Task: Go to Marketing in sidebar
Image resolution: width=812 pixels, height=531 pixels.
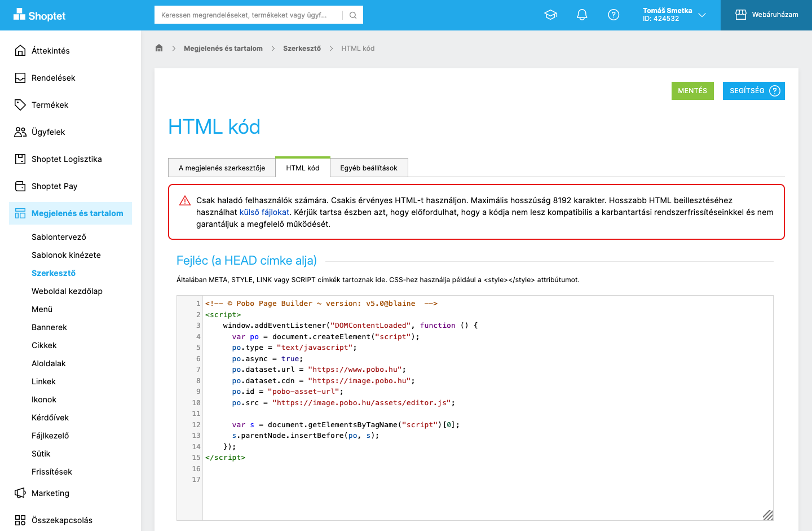Action: (x=50, y=493)
